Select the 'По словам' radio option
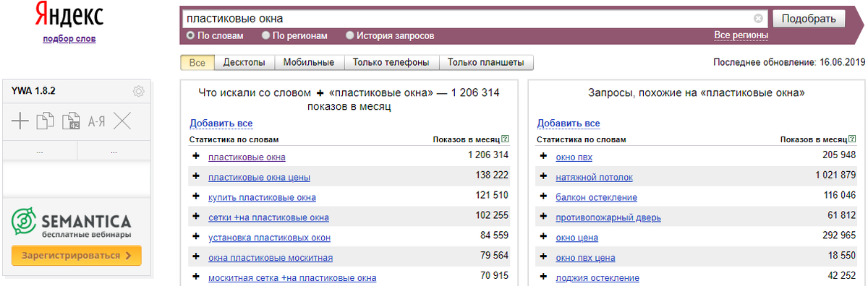The height and width of the screenshot is (286, 868). pos(191,35)
